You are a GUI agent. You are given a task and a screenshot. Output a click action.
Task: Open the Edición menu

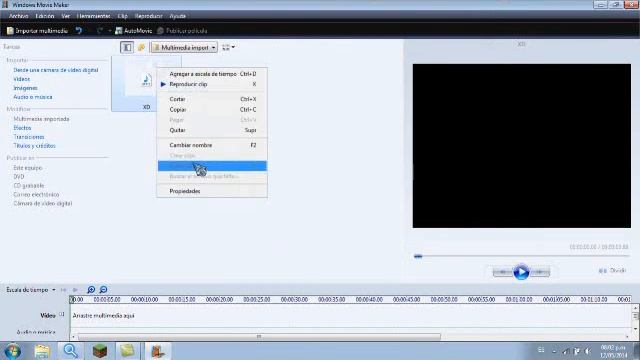pyautogui.click(x=44, y=16)
